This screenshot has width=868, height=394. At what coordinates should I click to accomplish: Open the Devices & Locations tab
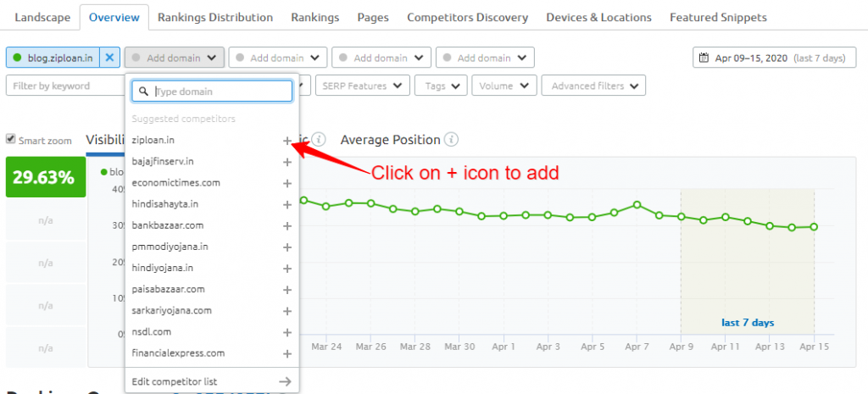point(599,18)
